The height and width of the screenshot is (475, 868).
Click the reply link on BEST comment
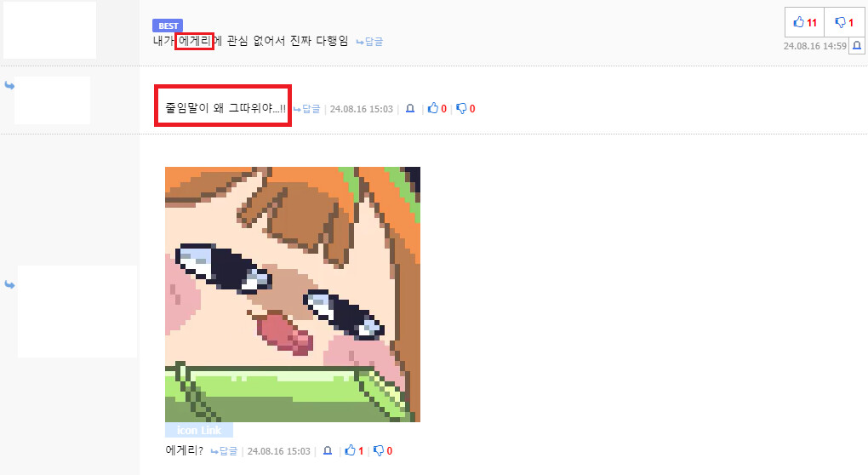369,42
